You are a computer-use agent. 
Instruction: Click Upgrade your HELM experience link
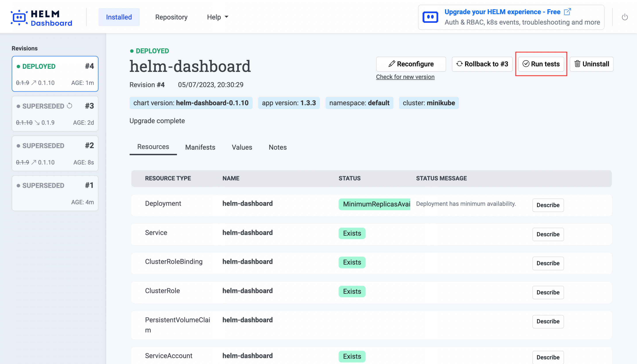[502, 12]
